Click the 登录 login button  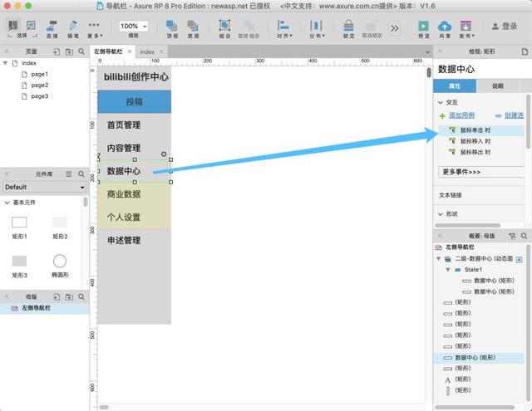coord(505,26)
